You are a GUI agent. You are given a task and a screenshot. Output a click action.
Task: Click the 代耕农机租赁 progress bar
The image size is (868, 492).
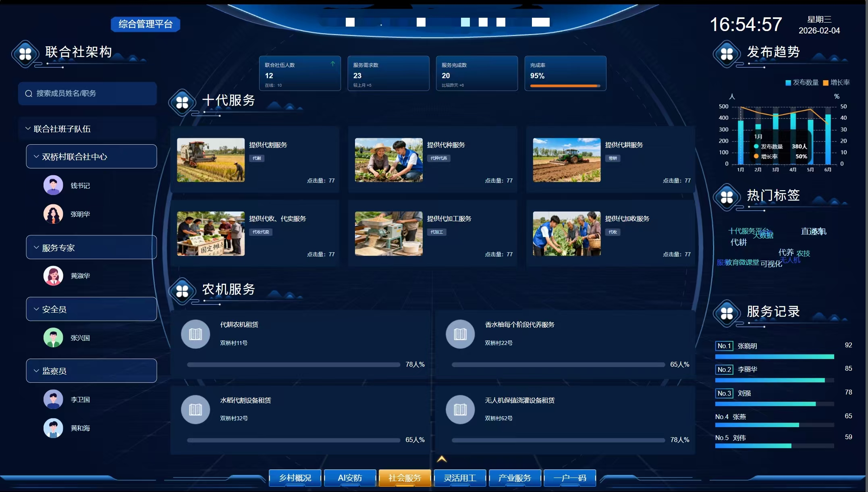coord(293,365)
